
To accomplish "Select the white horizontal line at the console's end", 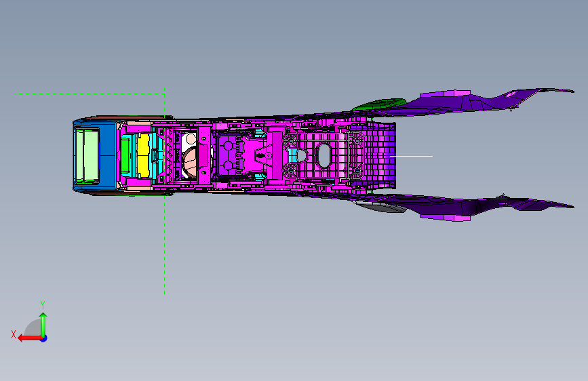I will coord(412,156).
